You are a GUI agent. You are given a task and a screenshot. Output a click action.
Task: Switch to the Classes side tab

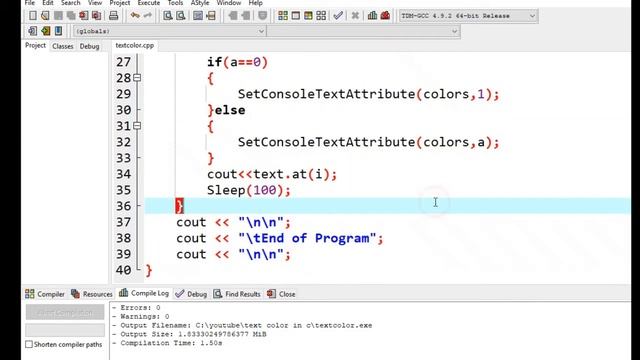pyautogui.click(x=62, y=46)
